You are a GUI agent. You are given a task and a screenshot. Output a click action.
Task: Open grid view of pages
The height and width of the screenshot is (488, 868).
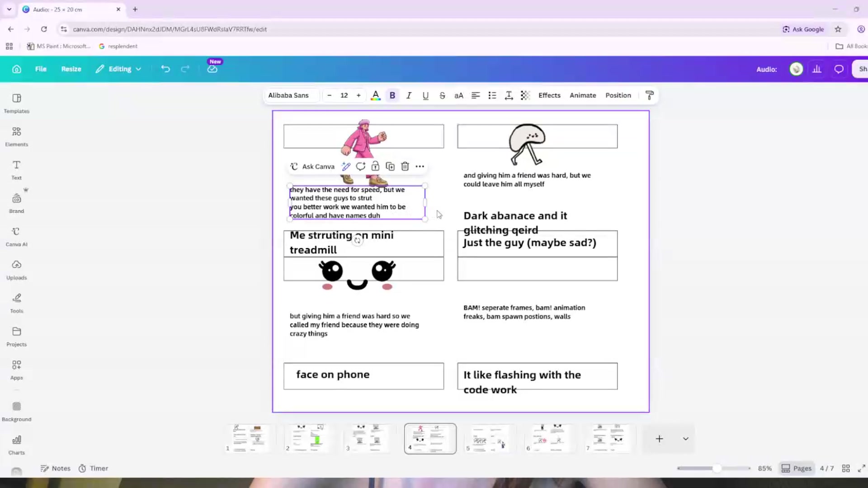tap(846, 469)
